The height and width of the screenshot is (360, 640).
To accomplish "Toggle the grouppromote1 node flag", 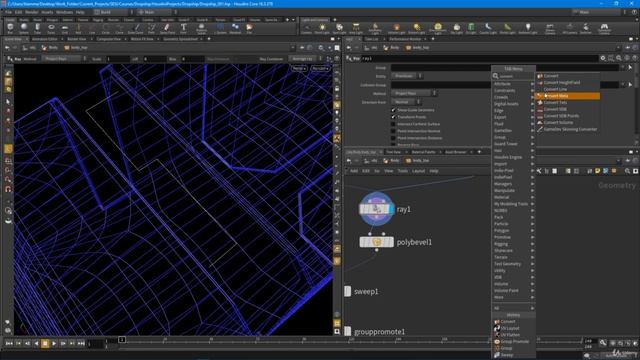I will (x=347, y=331).
